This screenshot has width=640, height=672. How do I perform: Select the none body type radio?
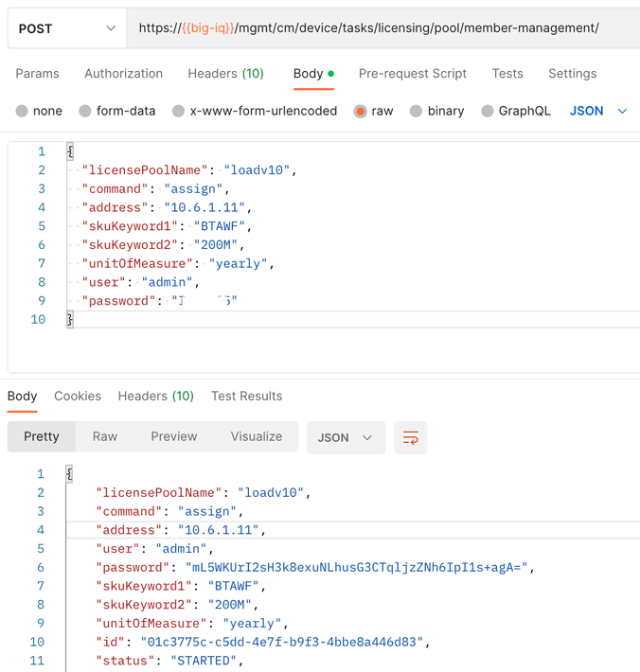[x=22, y=112]
